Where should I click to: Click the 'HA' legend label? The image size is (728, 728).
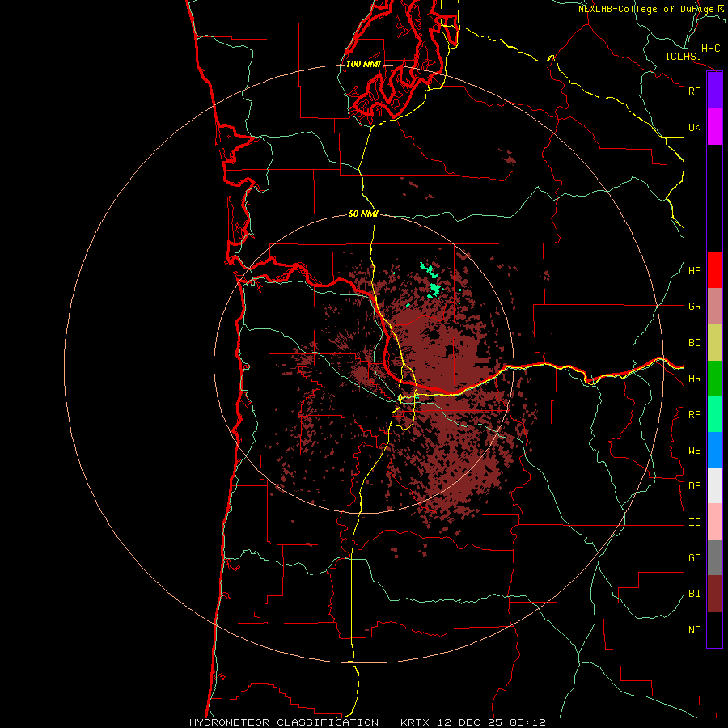pos(694,271)
